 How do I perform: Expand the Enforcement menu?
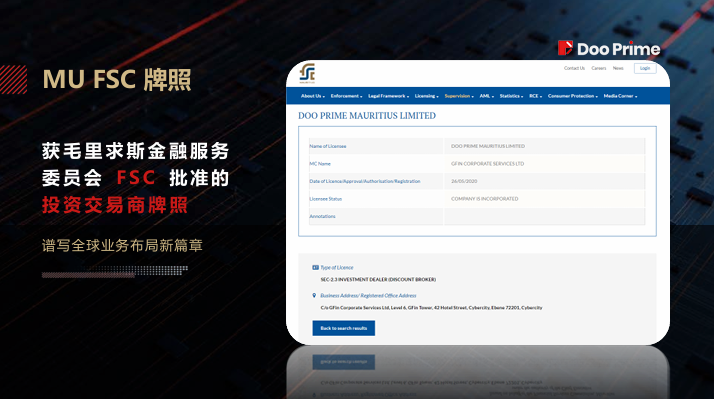pos(346,96)
